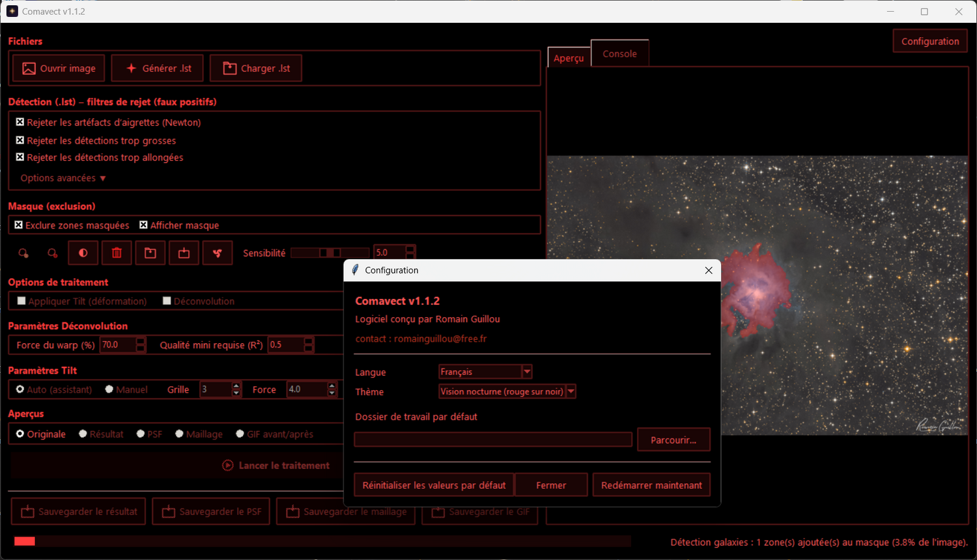Click the Dossier de travail path field
Viewport: 977px width, 560px height.
point(493,440)
